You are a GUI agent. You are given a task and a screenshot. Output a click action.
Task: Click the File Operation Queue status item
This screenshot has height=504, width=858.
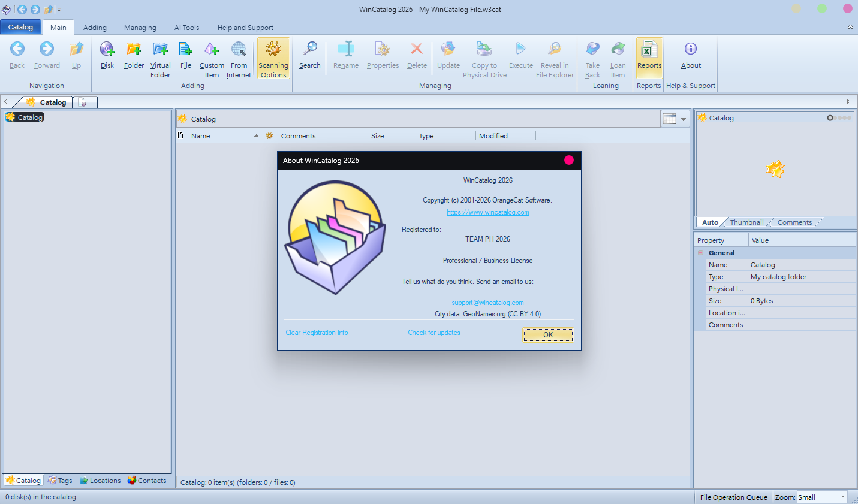(x=734, y=497)
